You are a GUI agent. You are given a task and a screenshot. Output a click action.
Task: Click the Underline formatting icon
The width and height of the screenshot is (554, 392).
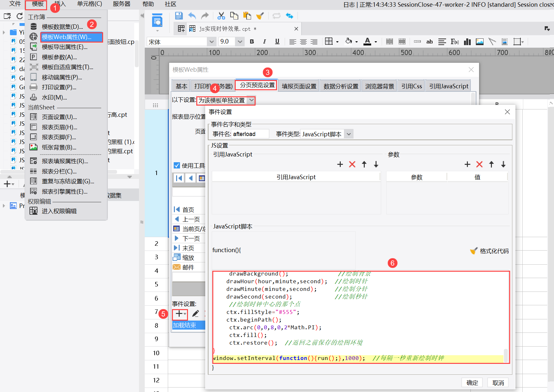pos(277,42)
